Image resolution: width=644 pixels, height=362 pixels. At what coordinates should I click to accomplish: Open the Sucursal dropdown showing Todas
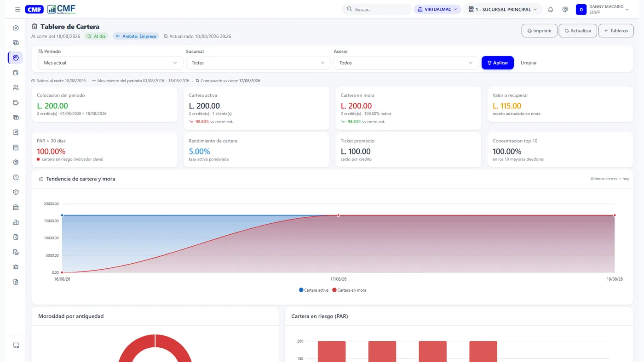click(x=258, y=63)
